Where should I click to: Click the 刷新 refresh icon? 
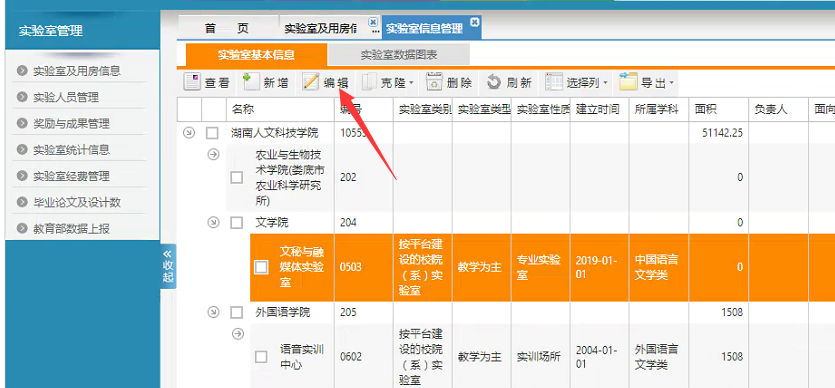494,82
